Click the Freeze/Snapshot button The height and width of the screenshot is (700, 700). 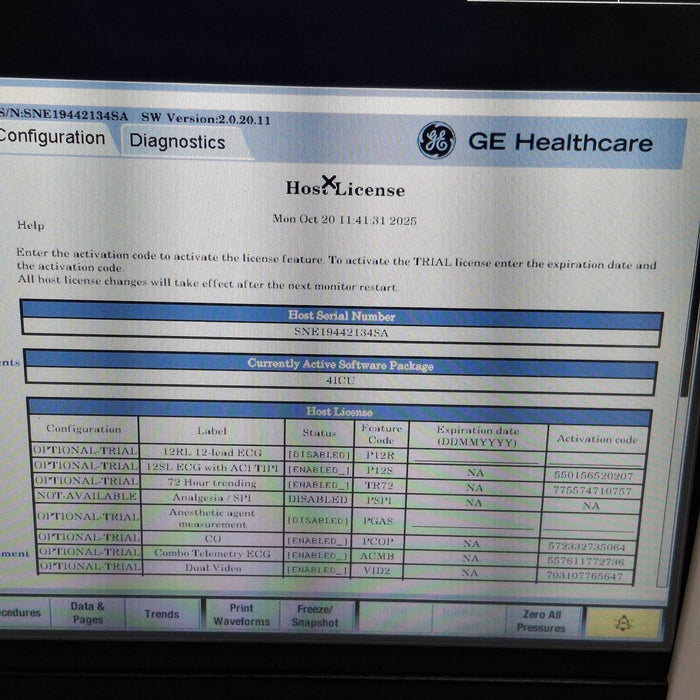(x=315, y=616)
